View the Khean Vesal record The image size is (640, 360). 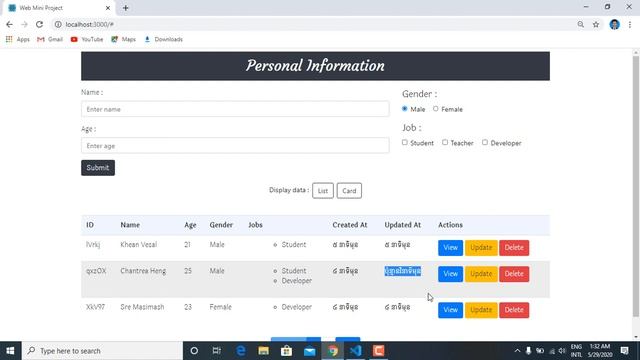[x=450, y=248]
